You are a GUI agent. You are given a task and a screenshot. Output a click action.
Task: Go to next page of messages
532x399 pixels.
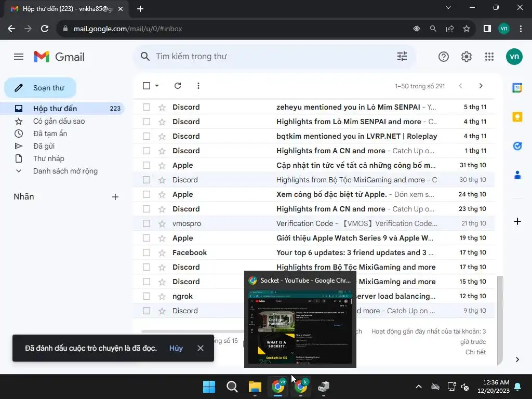click(481, 86)
